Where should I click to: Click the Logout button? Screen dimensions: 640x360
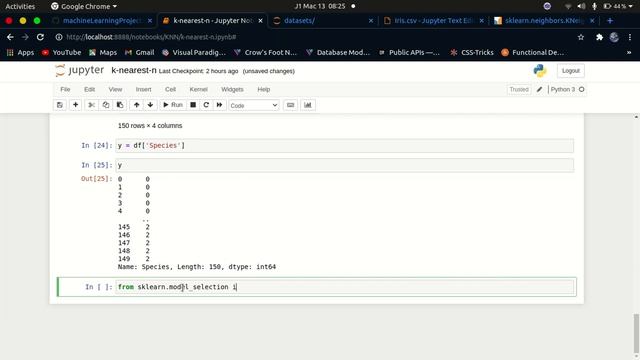(571, 71)
